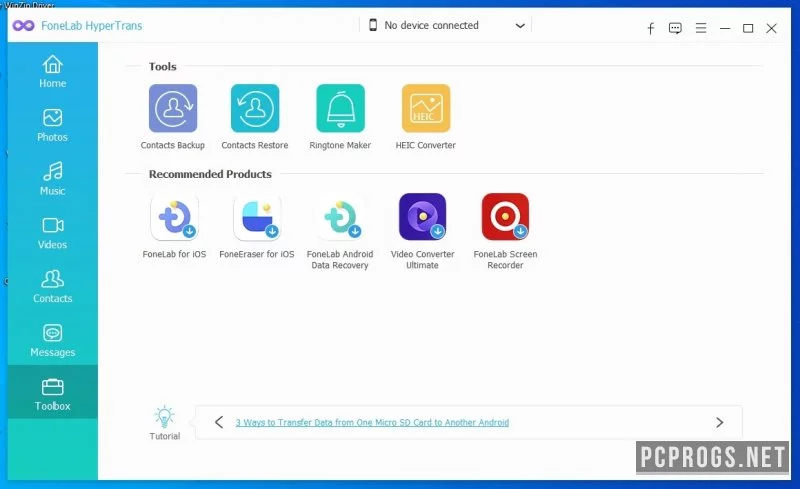
Task: Open the Videos section
Action: (53, 233)
